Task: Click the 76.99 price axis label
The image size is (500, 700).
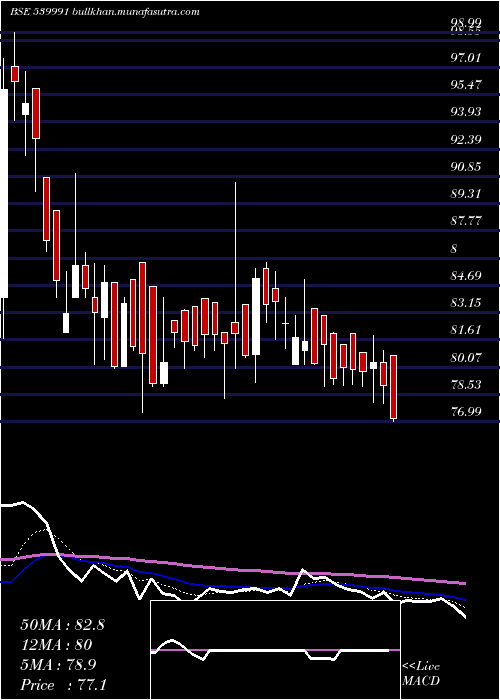Action: coord(466,412)
